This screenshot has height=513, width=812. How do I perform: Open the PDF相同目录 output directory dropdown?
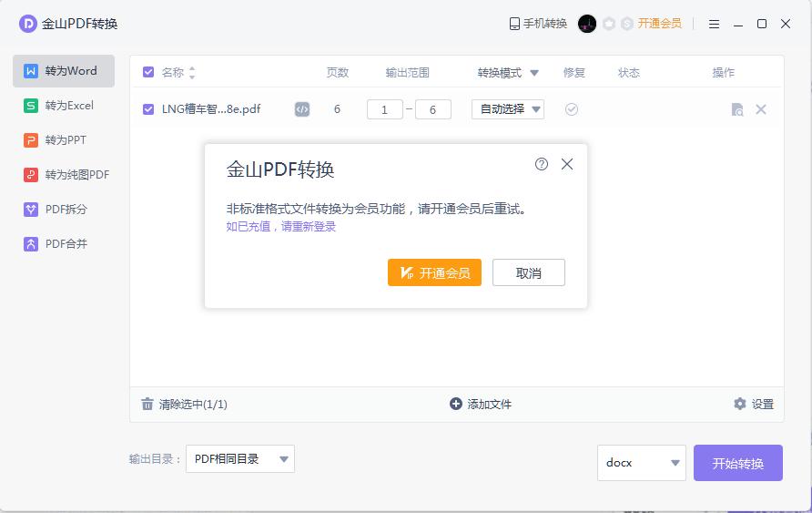[240, 458]
